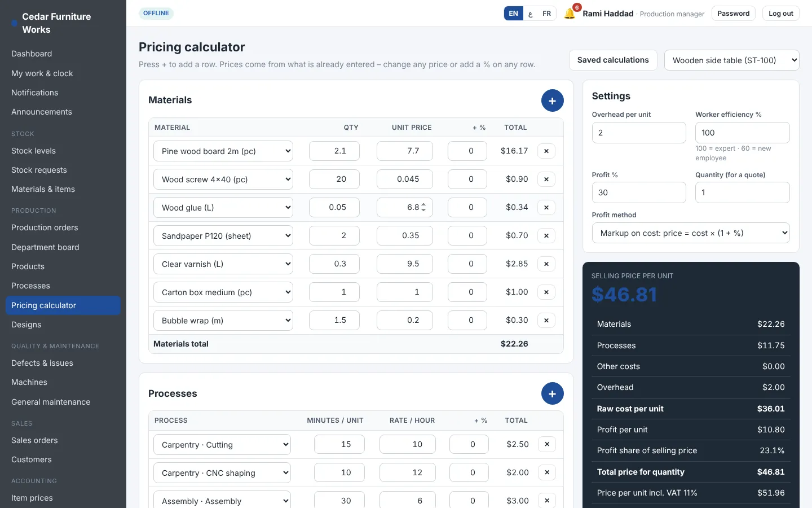Edit the Overhead per unit field
The height and width of the screenshot is (508, 812).
point(639,133)
